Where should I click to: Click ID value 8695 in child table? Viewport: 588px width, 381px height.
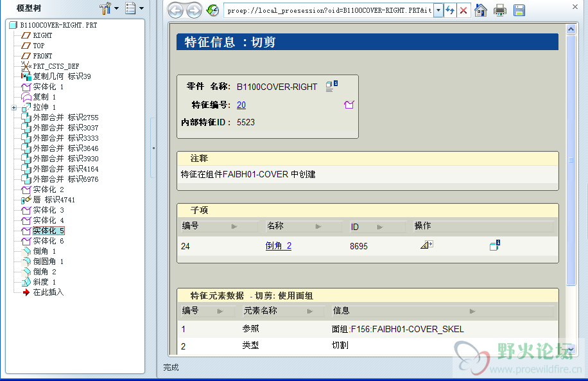pyautogui.click(x=359, y=246)
